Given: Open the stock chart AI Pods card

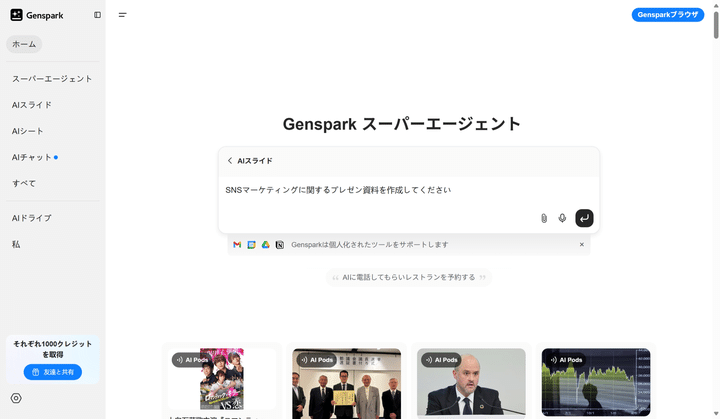Looking at the screenshot, I should click(x=596, y=382).
